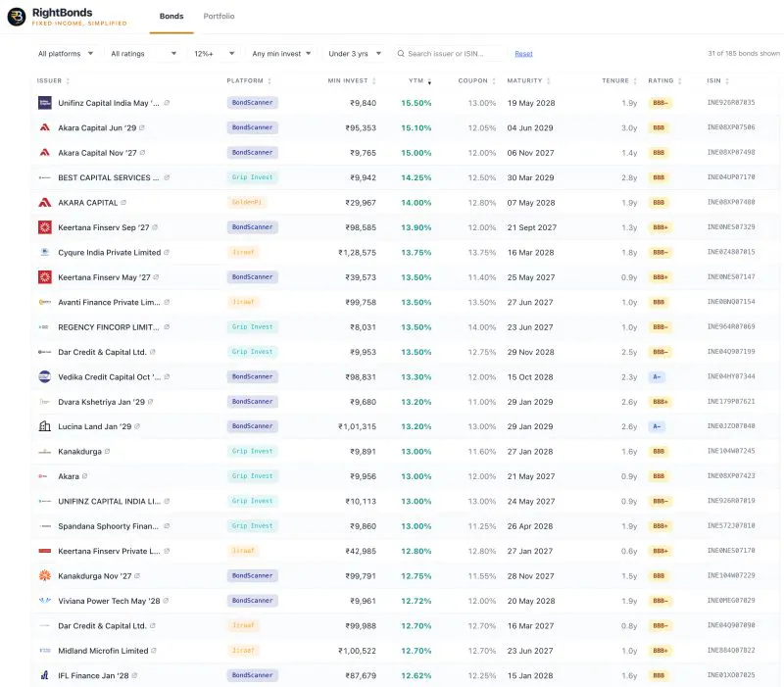Sort table by PLATFORM column

pyautogui.click(x=249, y=81)
